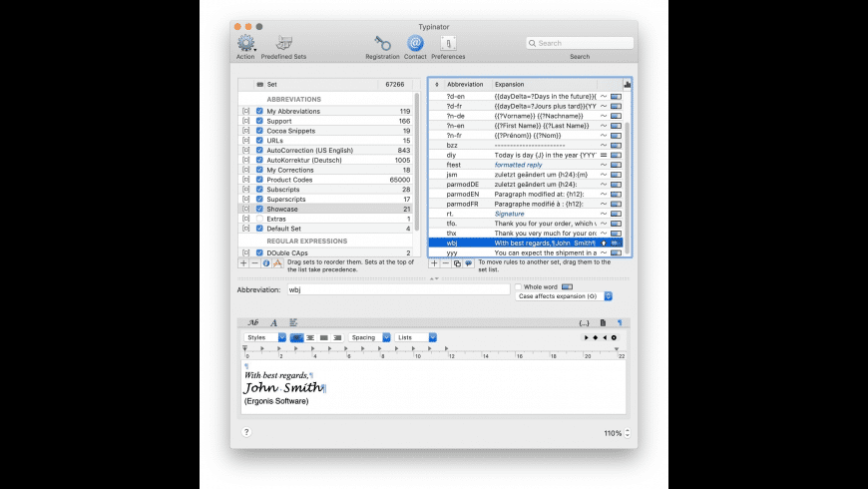Screen dimensions: 868x489
Task: Disable the Cocoa Snippets set
Action: coord(259,131)
